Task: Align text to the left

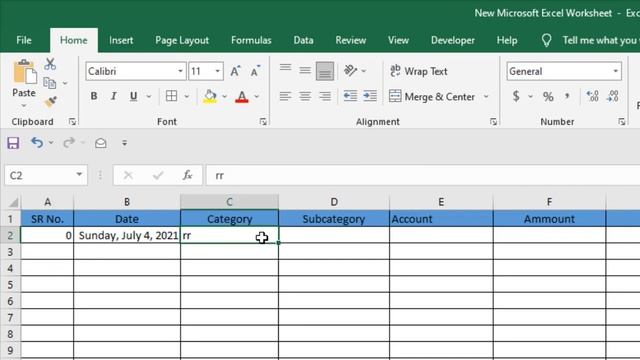Action: coord(285,96)
